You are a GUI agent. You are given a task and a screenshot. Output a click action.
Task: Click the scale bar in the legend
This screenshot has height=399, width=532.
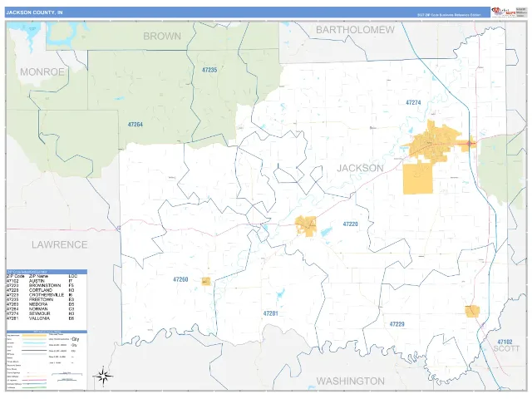click(x=67, y=374)
